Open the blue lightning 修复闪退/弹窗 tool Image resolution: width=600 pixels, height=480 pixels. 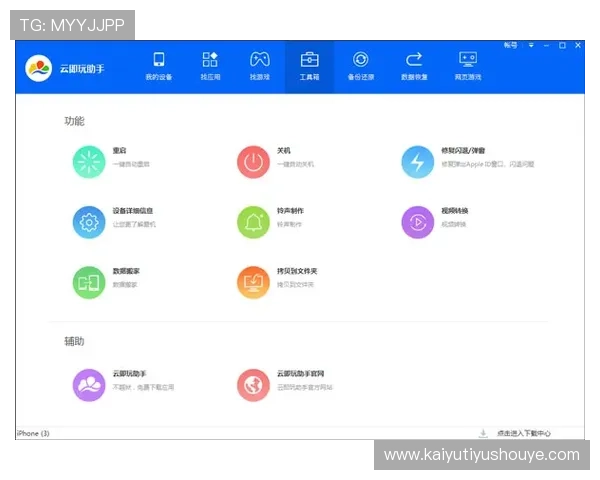coord(417,162)
